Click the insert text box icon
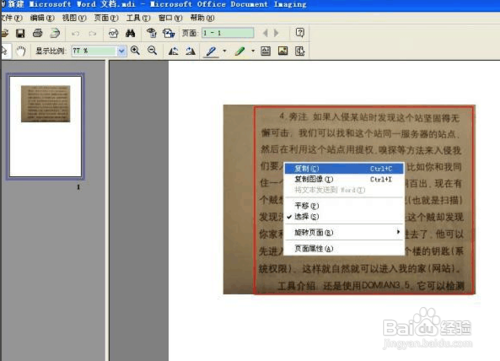Viewport: 500px width, 361px height. pos(266,51)
